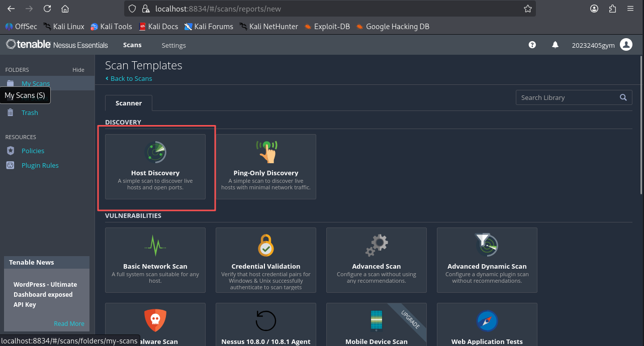Open the Kali Docs bookmark
The height and width of the screenshot is (346, 644).
(158, 27)
